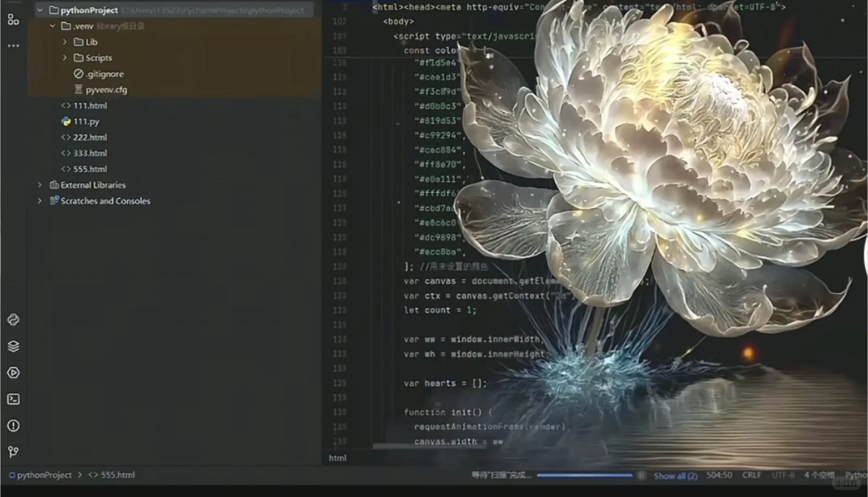Collapse the pythonProject root node
The height and width of the screenshot is (497, 868).
pos(40,10)
